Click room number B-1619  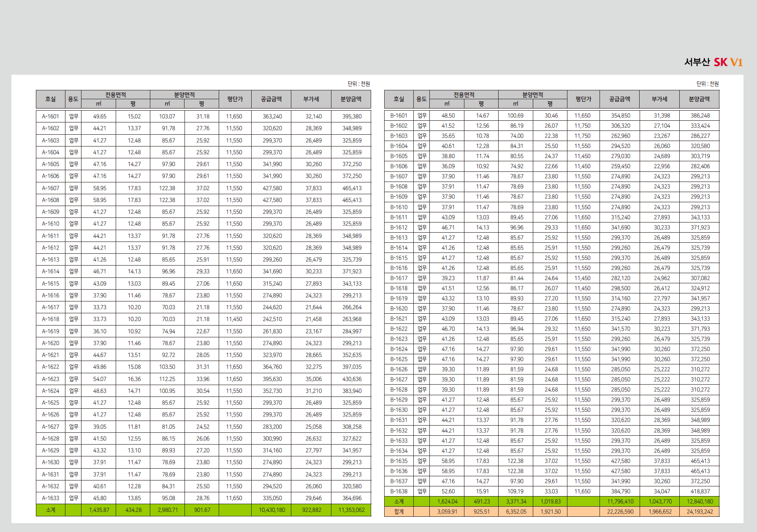tap(399, 299)
